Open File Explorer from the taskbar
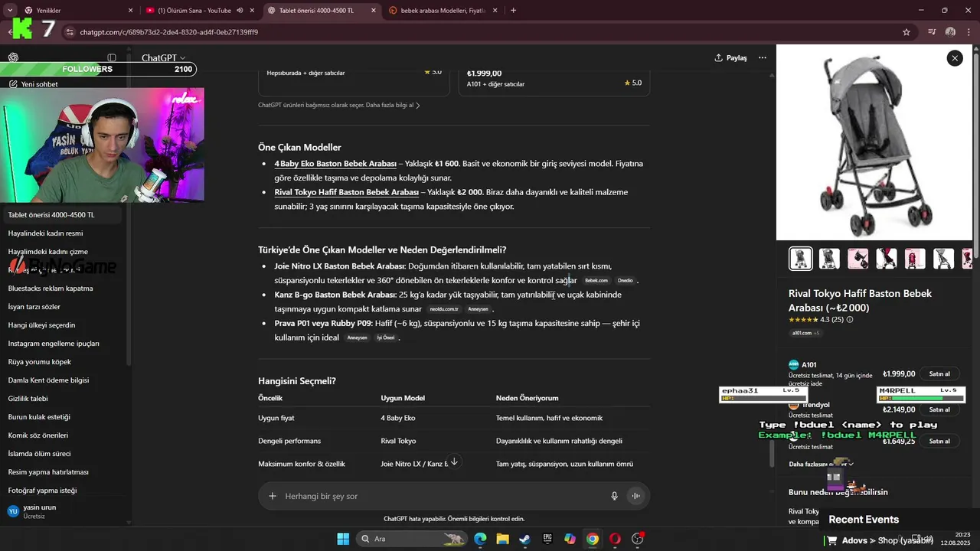The height and width of the screenshot is (551, 980). coord(502,539)
